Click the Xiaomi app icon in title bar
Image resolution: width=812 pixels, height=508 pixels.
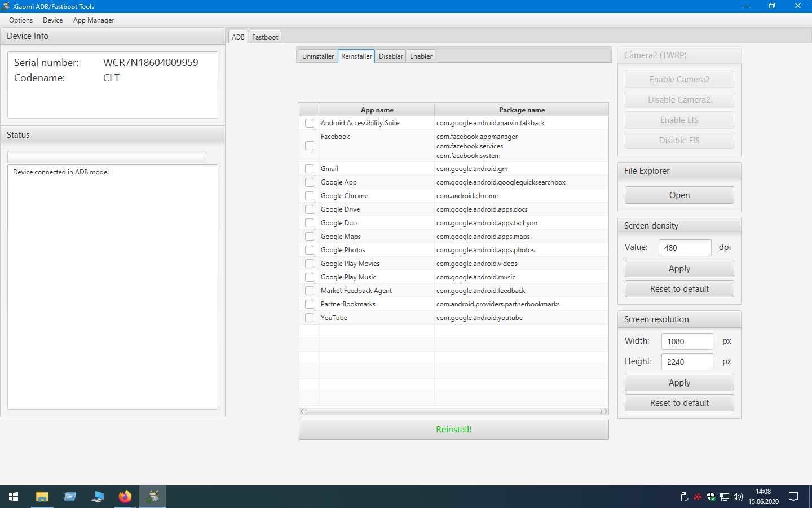6,6
